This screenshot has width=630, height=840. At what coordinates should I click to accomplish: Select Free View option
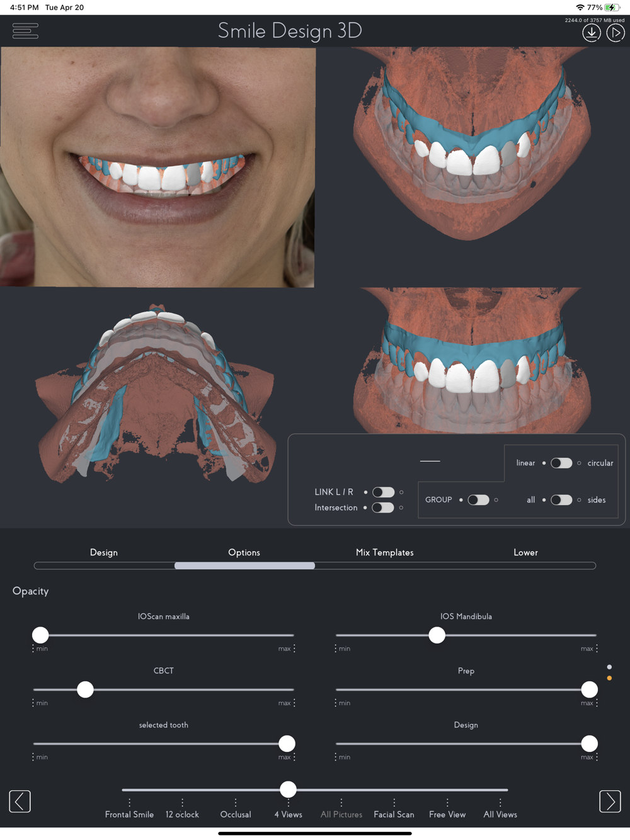coord(447,814)
